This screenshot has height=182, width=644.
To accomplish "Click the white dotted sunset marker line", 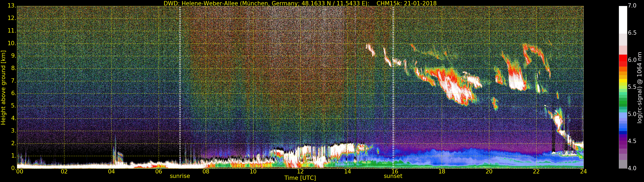I will [393, 87].
